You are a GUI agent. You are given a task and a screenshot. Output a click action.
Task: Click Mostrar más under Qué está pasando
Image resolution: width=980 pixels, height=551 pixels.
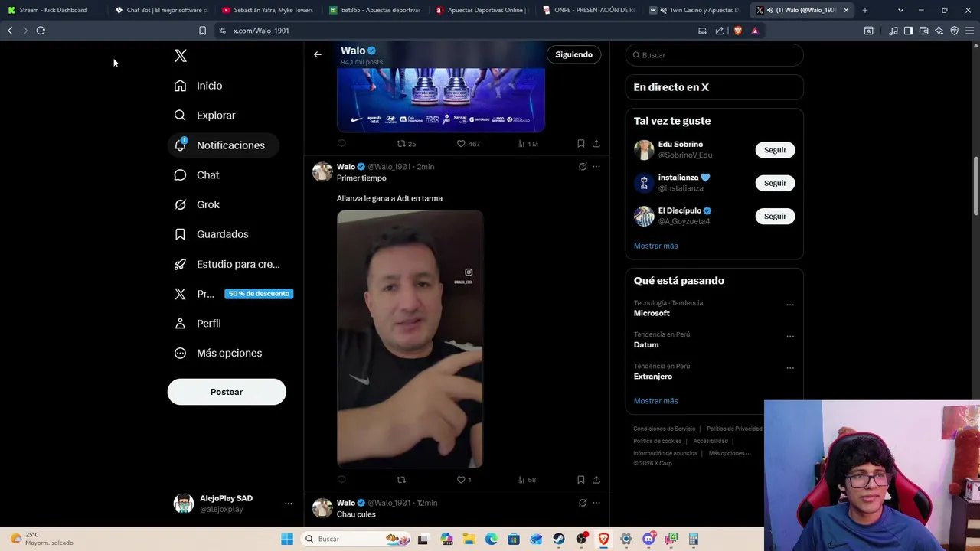655,401
